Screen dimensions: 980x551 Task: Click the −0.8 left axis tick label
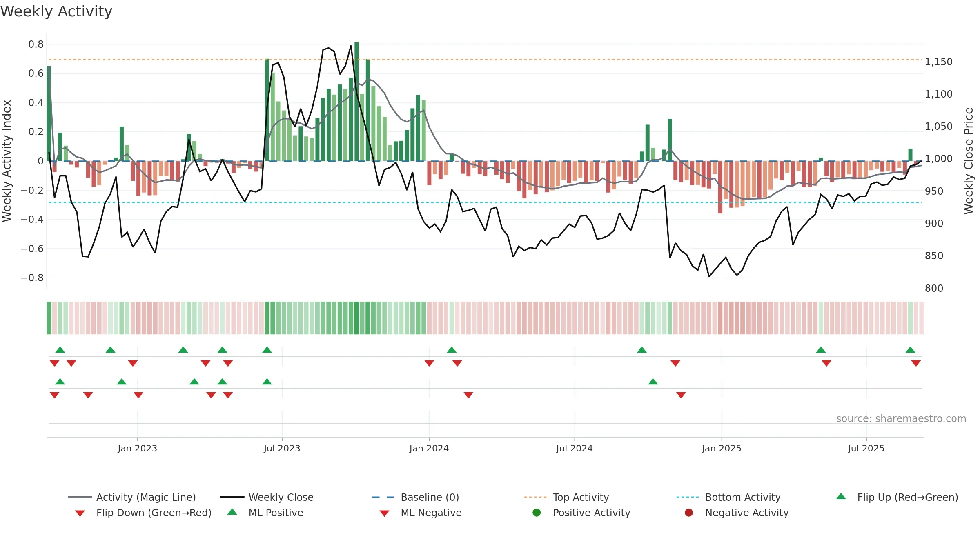[32, 278]
